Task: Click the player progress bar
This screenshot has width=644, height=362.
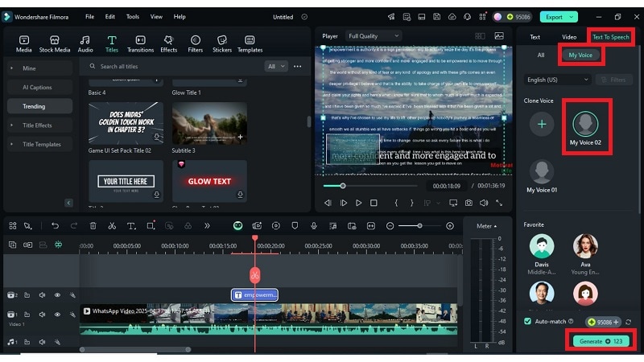Action: pos(370,186)
